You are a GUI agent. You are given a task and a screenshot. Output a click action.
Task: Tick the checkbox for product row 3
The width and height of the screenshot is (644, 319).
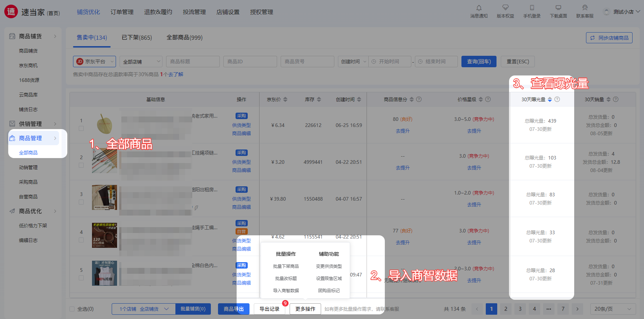[x=81, y=202]
